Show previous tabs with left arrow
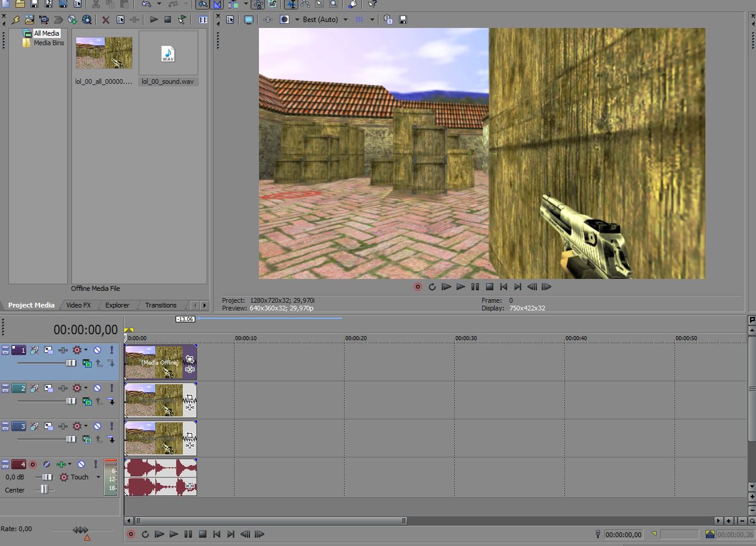756x546 pixels. point(195,305)
